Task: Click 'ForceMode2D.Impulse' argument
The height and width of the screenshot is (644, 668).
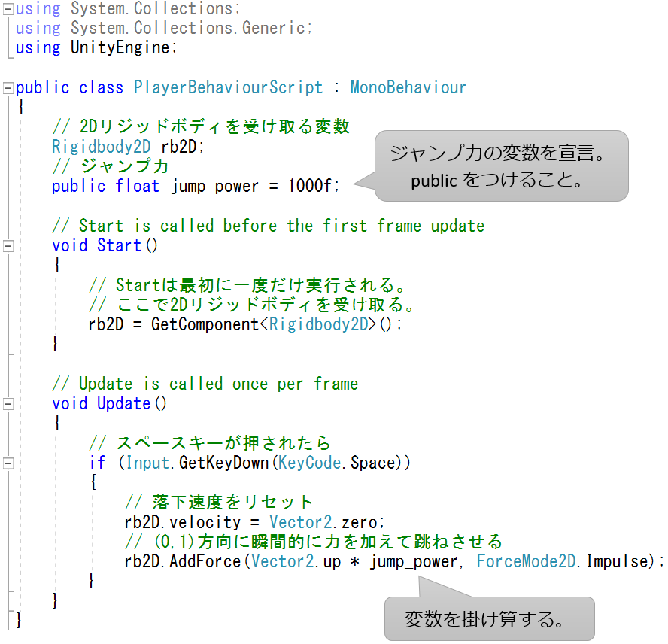Action: click(563, 562)
